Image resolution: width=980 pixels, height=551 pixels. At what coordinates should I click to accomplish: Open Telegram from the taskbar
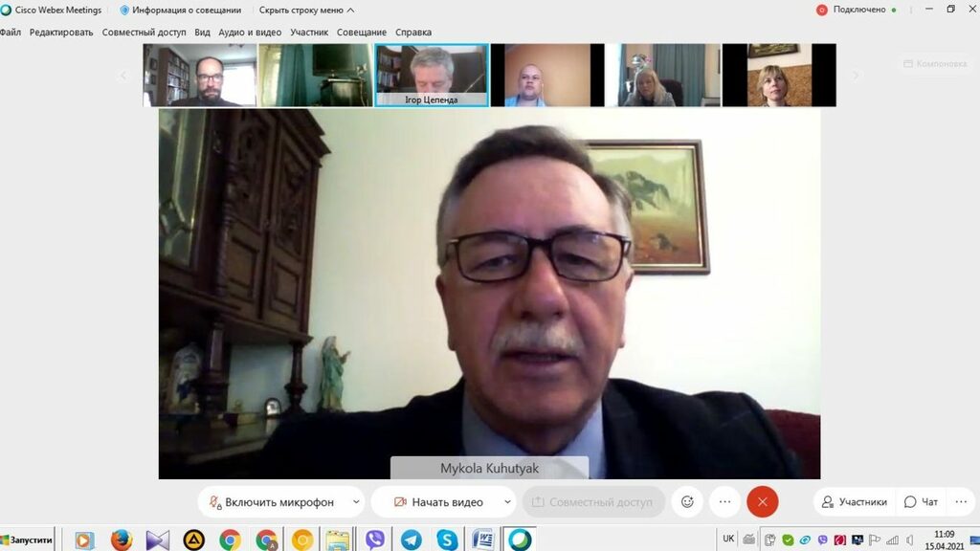tap(411, 540)
